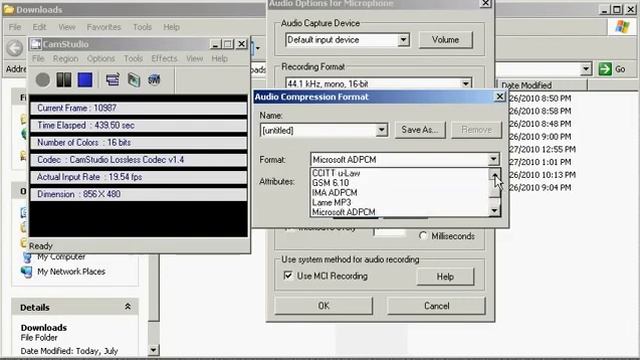
Task: Click the green Go arrow icon
Action: (605, 69)
